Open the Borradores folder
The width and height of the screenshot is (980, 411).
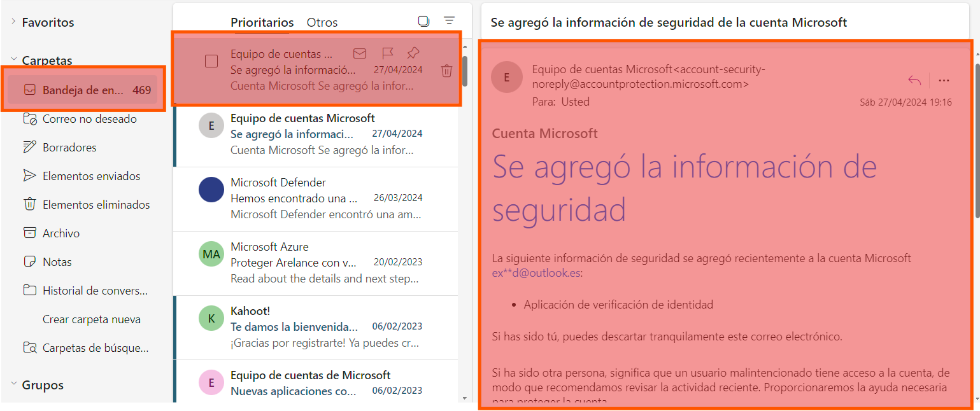pos(83,148)
